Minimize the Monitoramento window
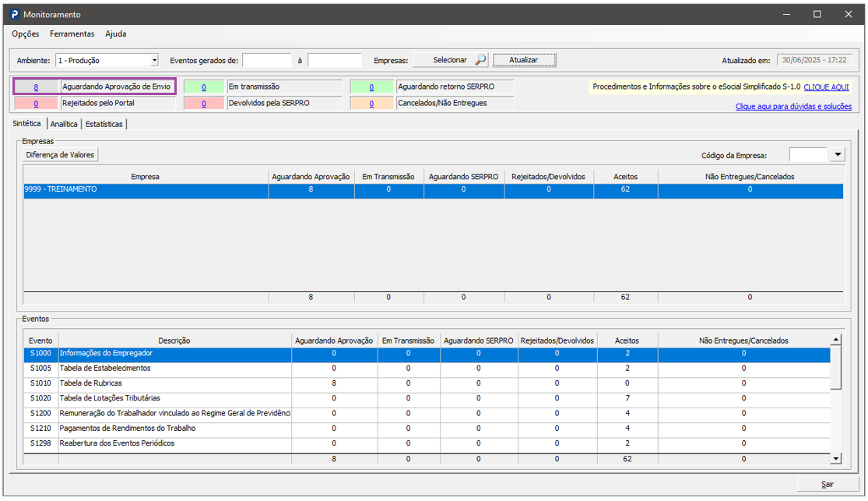This screenshot has width=868, height=501. point(786,14)
